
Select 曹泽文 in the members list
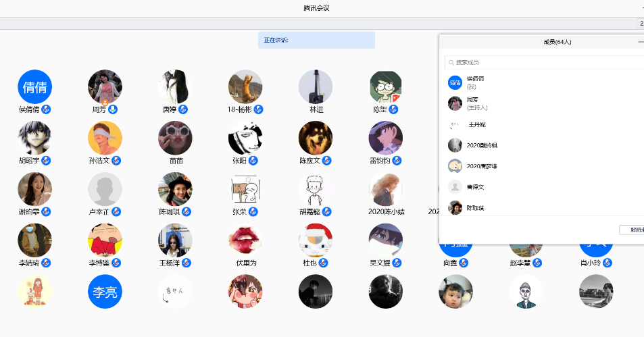(x=476, y=187)
